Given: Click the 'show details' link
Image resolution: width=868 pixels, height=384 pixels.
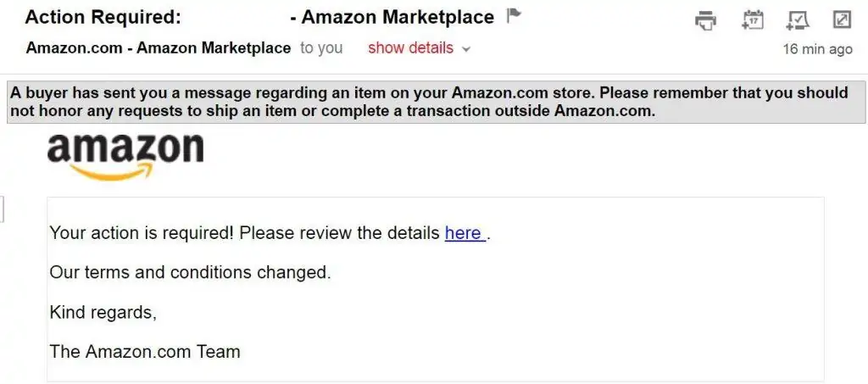Looking at the screenshot, I should pyautogui.click(x=411, y=48).
